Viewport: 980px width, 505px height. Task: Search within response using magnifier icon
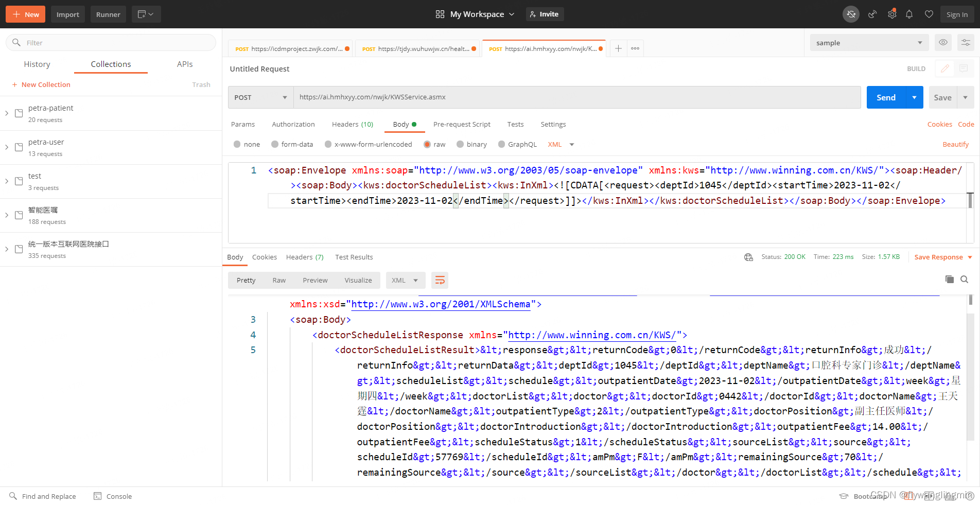tap(965, 280)
